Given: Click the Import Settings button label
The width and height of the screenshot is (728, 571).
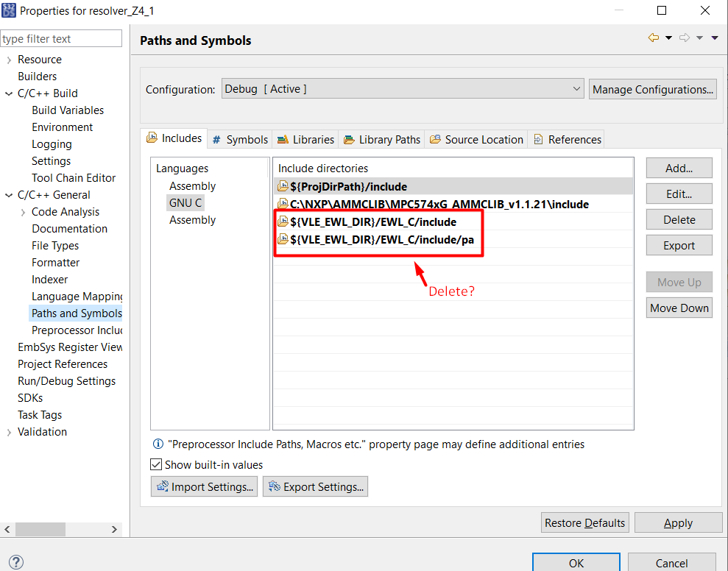Looking at the screenshot, I should point(212,486).
